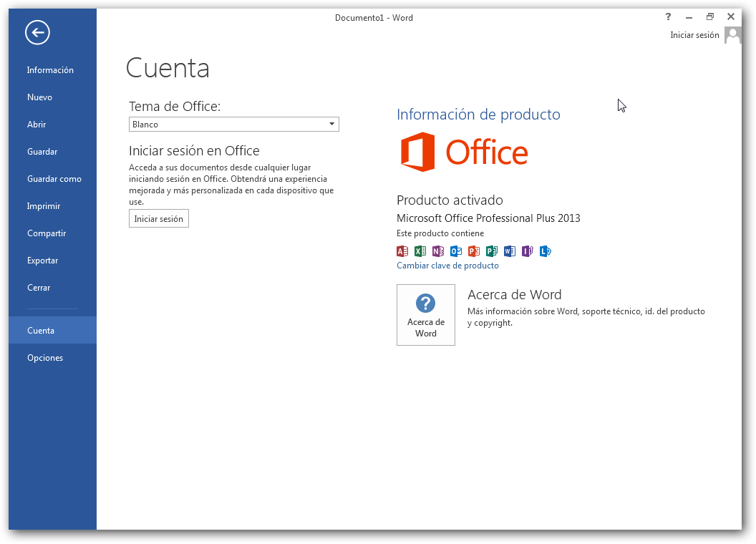Screen dimensions: 756x544
Task: Click the Excel icon in product contents
Action: click(x=420, y=251)
